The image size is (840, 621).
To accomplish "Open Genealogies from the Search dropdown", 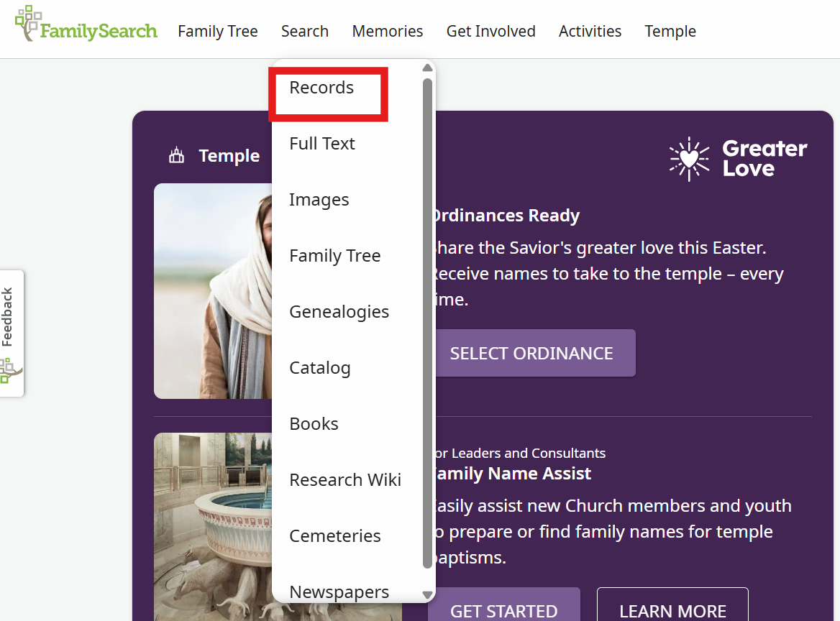I will (339, 311).
